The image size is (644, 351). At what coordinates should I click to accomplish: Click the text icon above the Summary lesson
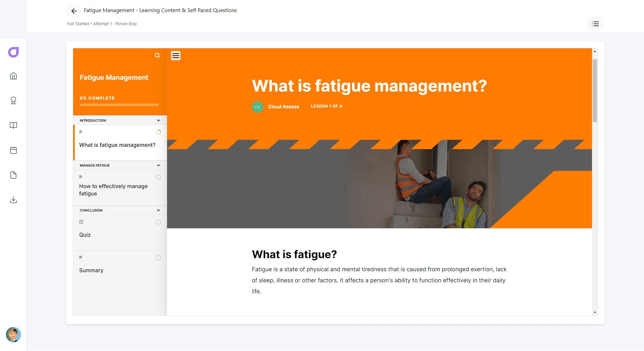81,257
